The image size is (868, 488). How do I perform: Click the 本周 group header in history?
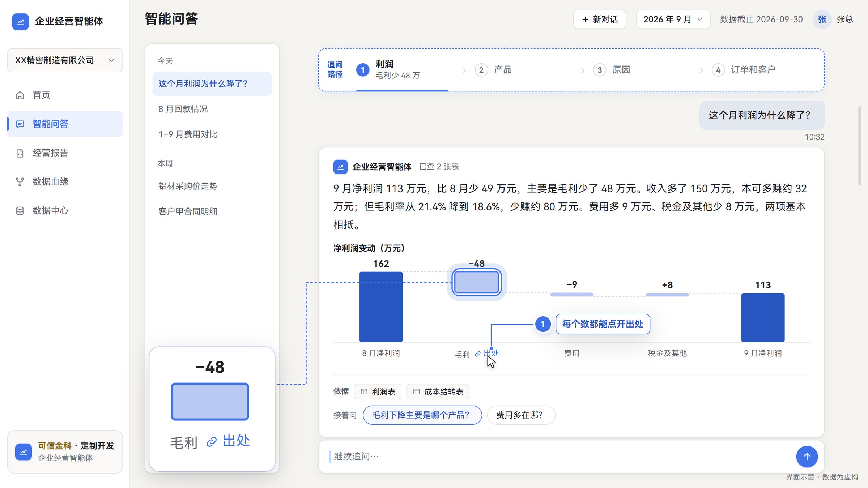click(x=165, y=163)
